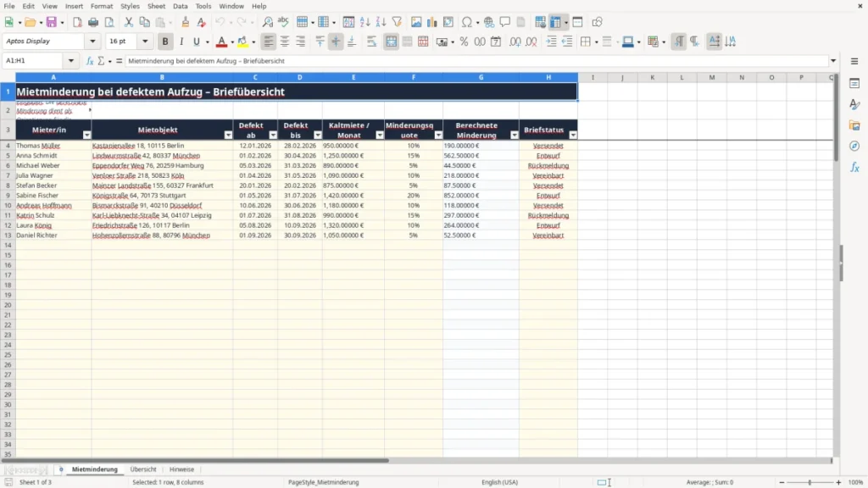
Task: Open the File menu
Action: pyautogui.click(x=9, y=6)
